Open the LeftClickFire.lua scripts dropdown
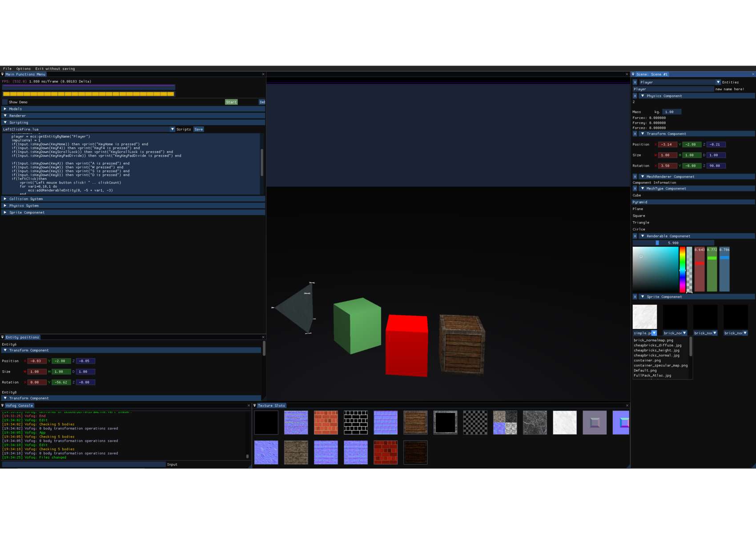This screenshot has height=534, width=756. (173, 129)
